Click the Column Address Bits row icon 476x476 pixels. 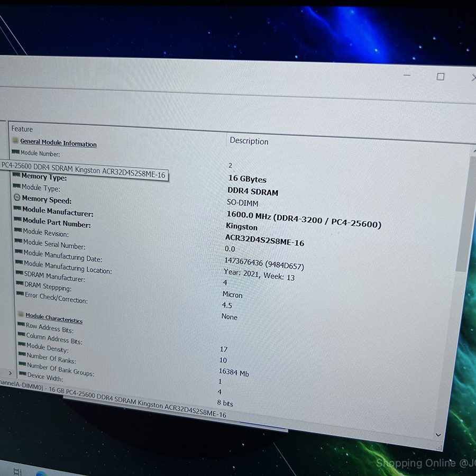pos(22,334)
